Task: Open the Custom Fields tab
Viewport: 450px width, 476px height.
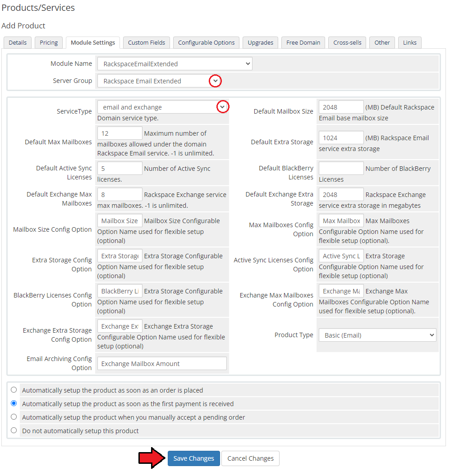Action: point(147,42)
